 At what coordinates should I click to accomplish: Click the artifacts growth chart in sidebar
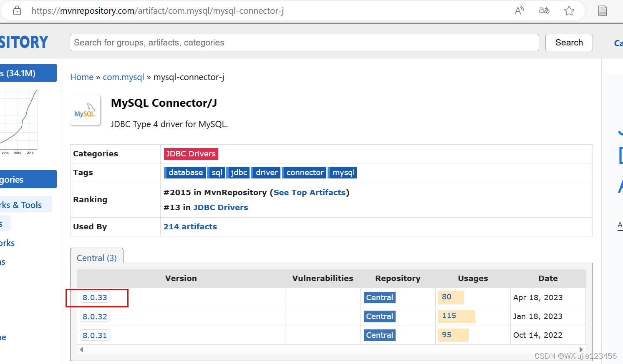(x=19, y=122)
